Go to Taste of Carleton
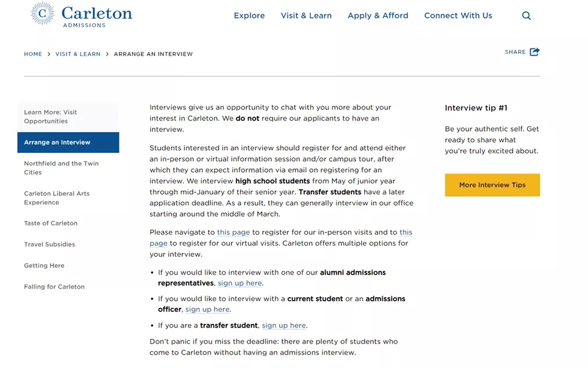The height and width of the screenshot is (368, 588). tap(50, 223)
